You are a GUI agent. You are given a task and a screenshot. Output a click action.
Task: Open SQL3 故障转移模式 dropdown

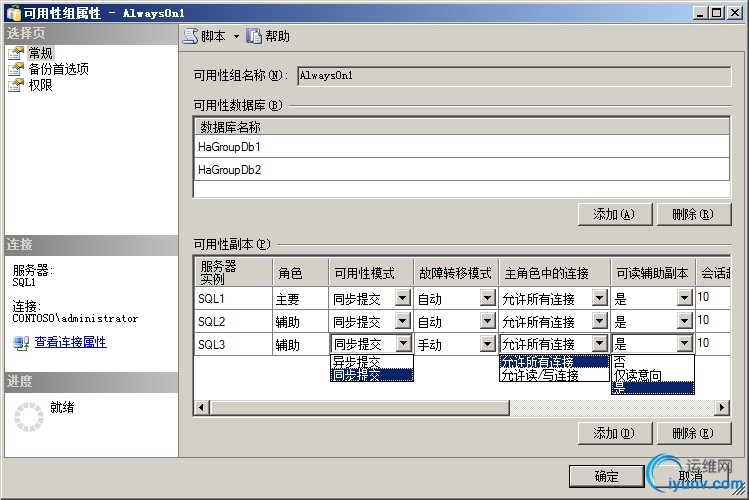point(487,343)
